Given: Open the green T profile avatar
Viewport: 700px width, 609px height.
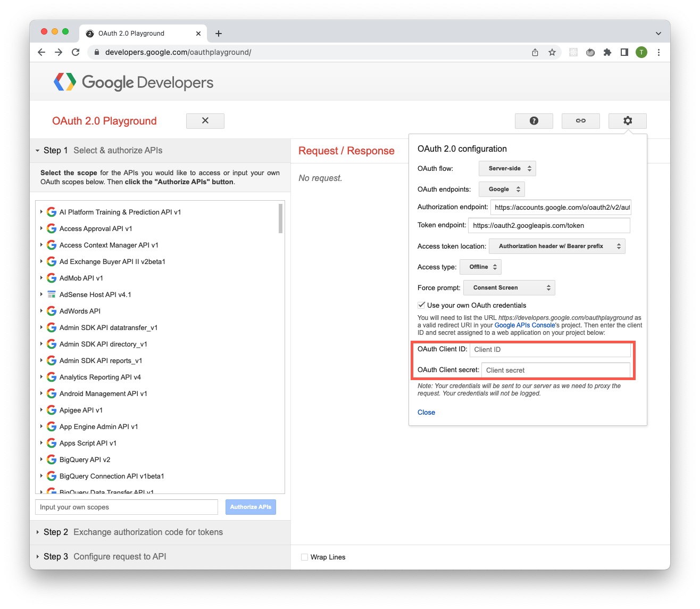Looking at the screenshot, I should [x=641, y=52].
